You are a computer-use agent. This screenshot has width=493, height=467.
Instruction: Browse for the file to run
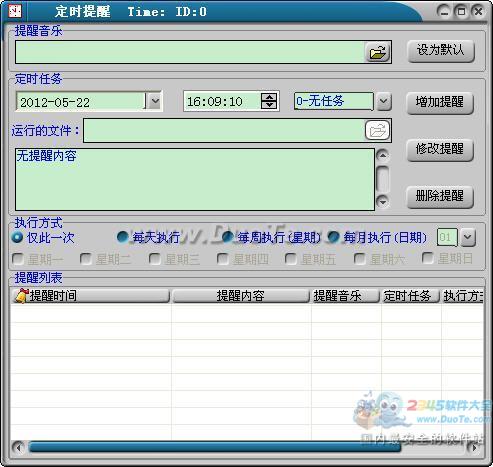pyautogui.click(x=377, y=130)
